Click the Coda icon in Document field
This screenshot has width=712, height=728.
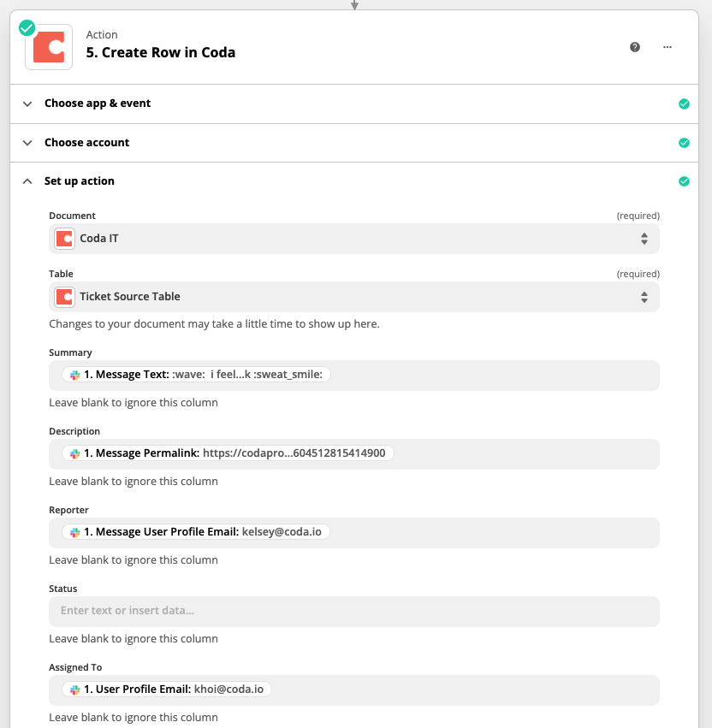(65, 239)
